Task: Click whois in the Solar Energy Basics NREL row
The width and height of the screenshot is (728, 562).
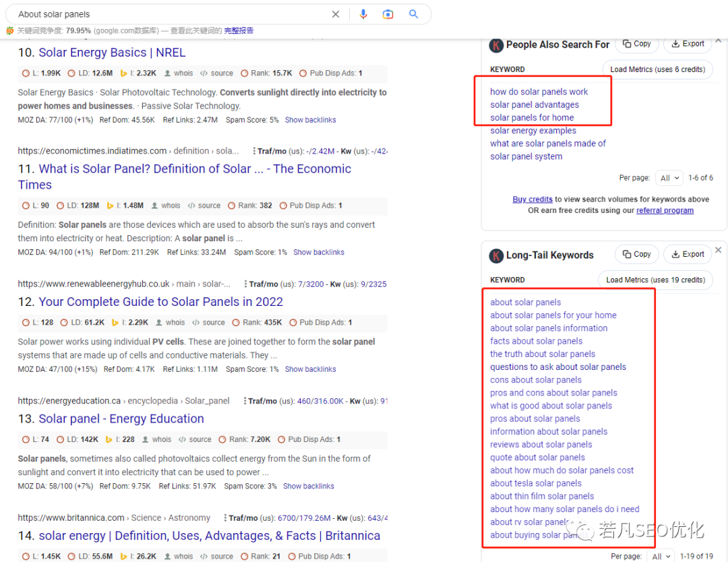Action: click(x=179, y=73)
